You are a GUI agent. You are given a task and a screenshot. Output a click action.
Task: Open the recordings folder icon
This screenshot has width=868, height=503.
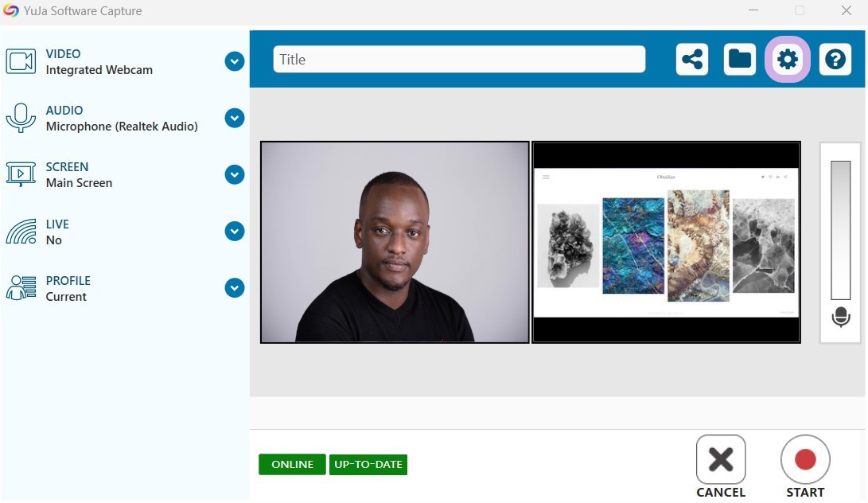click(x=740, y=59)
